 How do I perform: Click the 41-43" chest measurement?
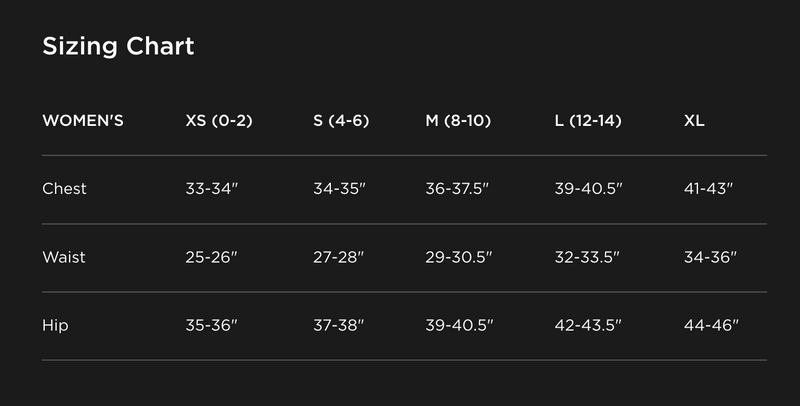(x=708, y=189)
